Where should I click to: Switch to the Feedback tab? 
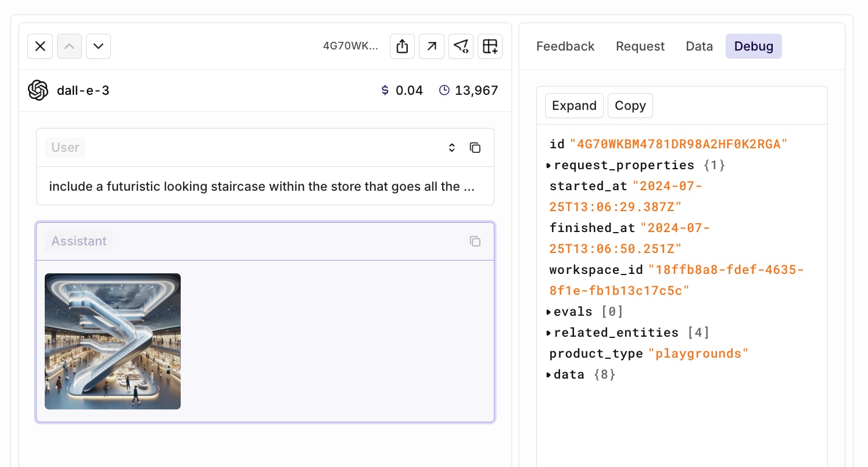coord(565,47)
